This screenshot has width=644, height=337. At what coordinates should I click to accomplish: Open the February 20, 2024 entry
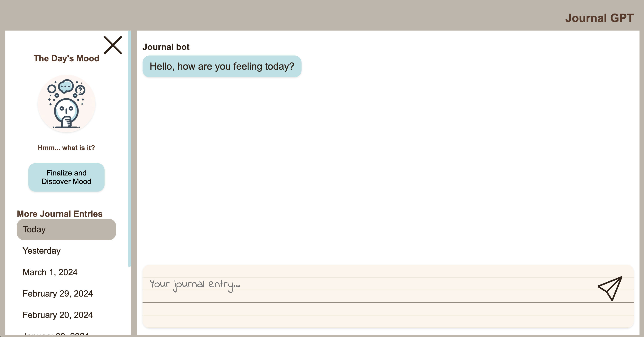point(58,315)
